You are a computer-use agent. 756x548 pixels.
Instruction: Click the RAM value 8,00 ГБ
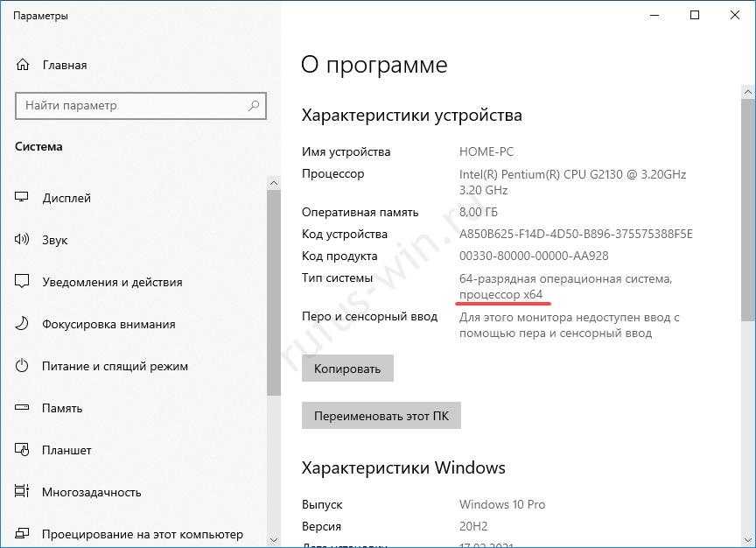click(479, 212)
